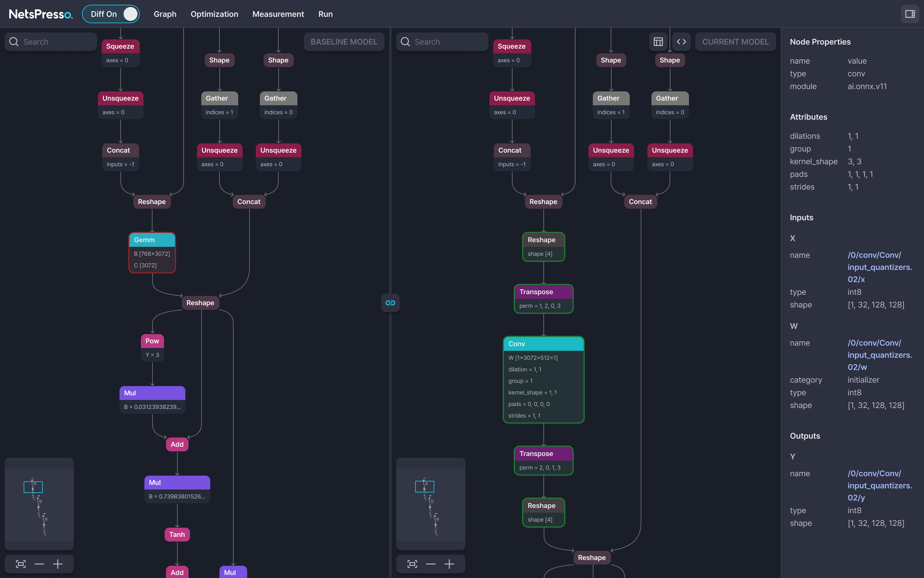
Task: Fit current model graph to screen
Action: point(412,564)
